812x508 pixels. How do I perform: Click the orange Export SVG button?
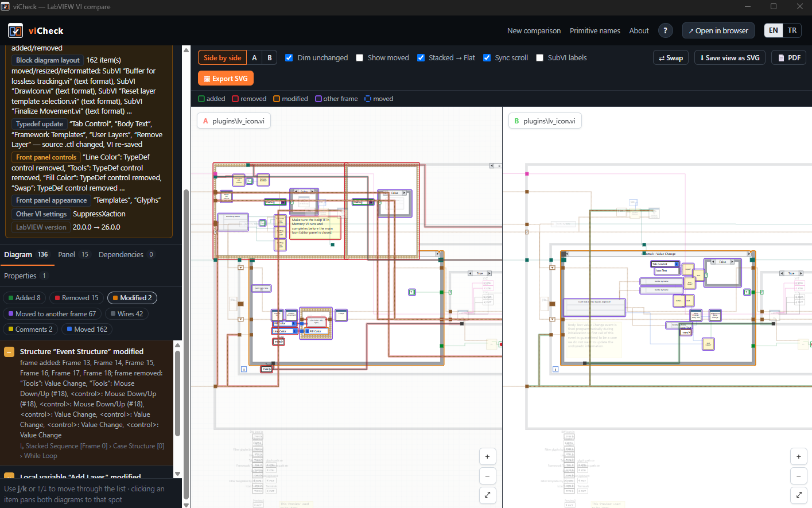tap(226, 78)
